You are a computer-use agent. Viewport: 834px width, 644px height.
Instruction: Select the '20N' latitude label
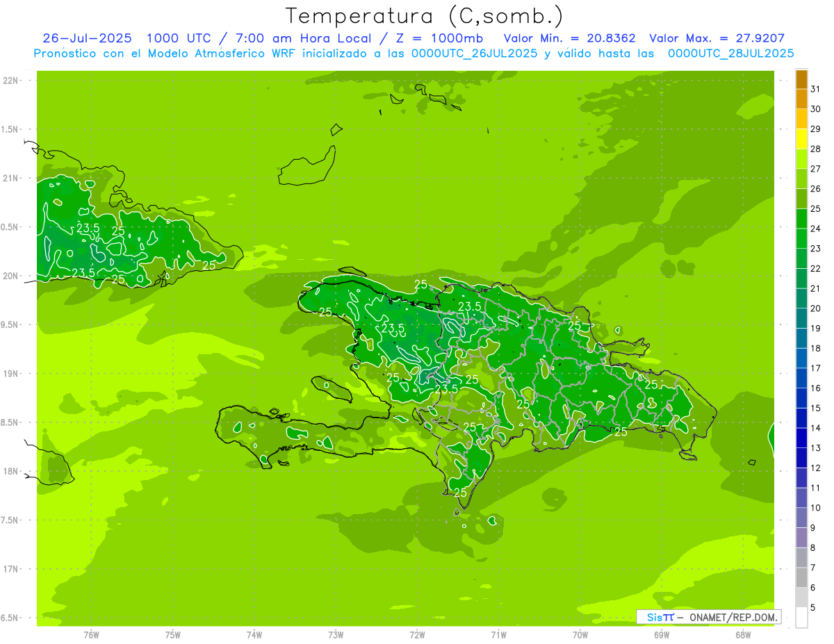[x=11, y=276]
